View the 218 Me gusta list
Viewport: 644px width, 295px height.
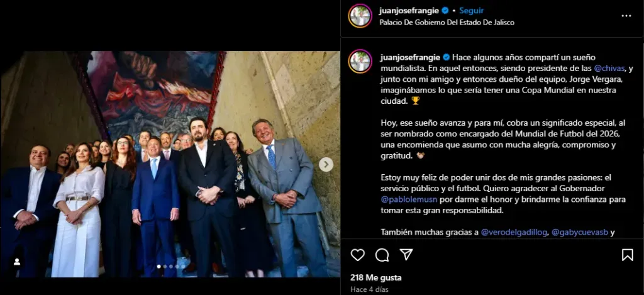point(376,278)
